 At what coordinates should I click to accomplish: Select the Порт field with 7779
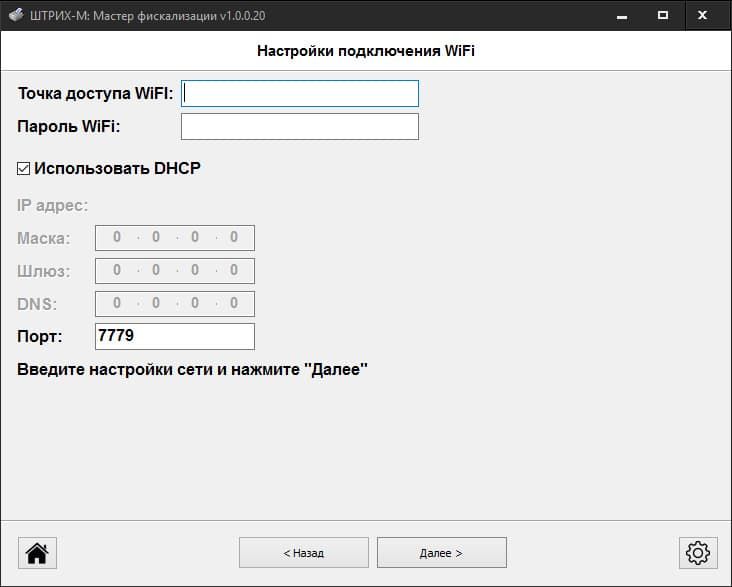(x=175, y=336)
